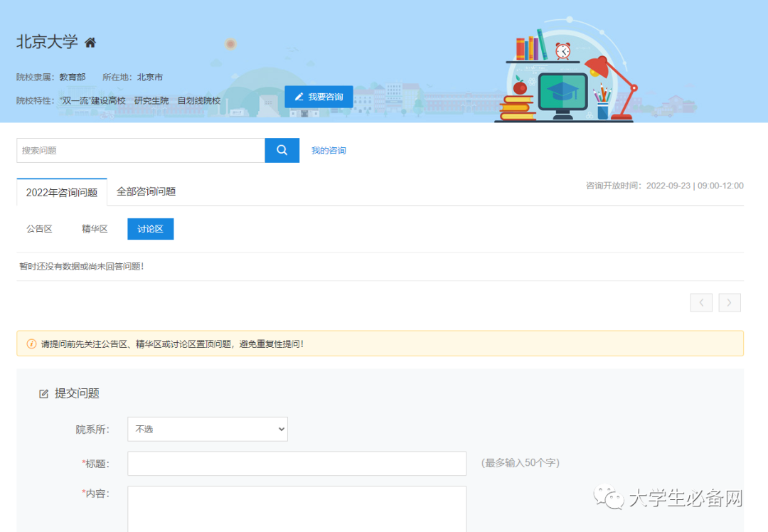
Task: Click the "双一流"建设高校 label
Action: tap(92, 100)
